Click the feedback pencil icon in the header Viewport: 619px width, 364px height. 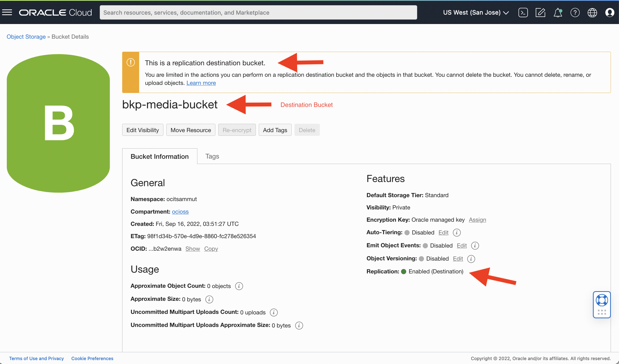point(540,12)
